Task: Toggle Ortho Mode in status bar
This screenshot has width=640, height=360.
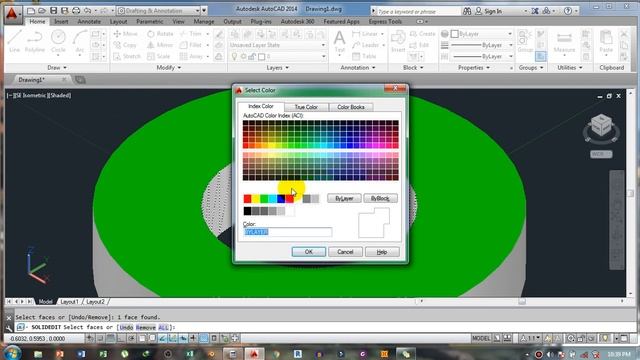Action: pos(121,338)
